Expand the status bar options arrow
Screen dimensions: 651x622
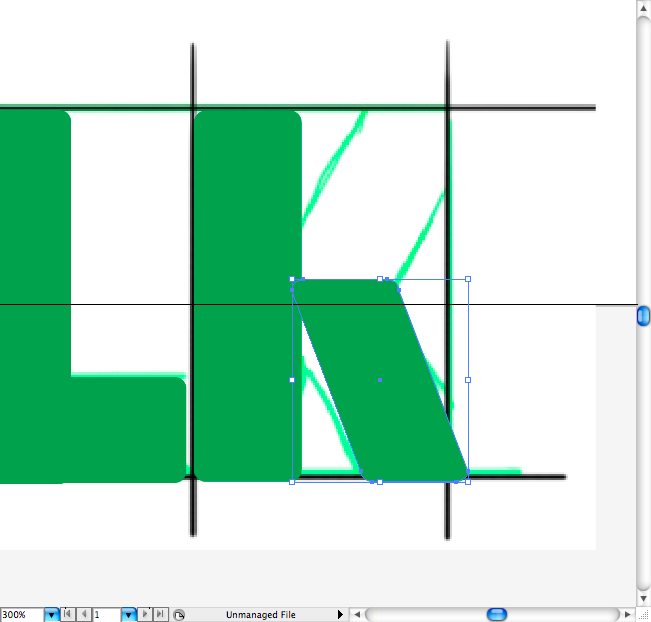(340, 614)
